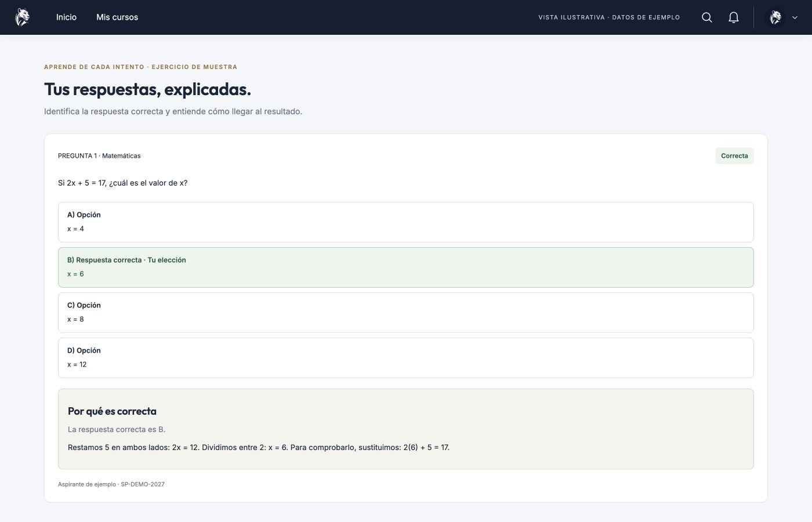Viewport: 812px width, 522px height.
Task: Select option D, x = 12
Action: tap(405, 358)
